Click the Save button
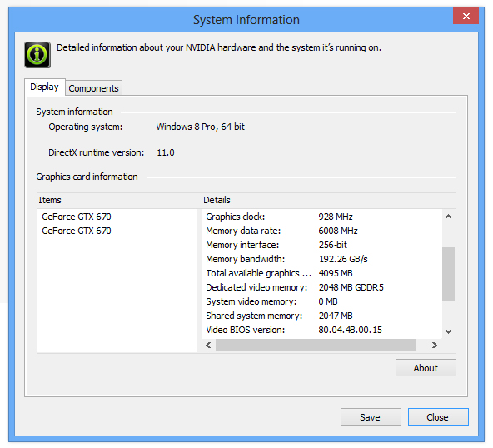 coord(371,417)
